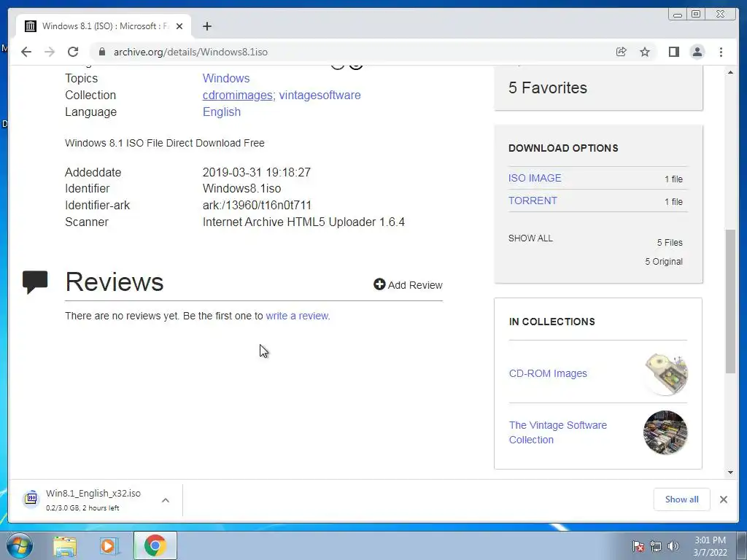Close the Windows 8.1 (ISO) tab
The image size is (747, 560).
pyautogui.click(x=179, y=26)
